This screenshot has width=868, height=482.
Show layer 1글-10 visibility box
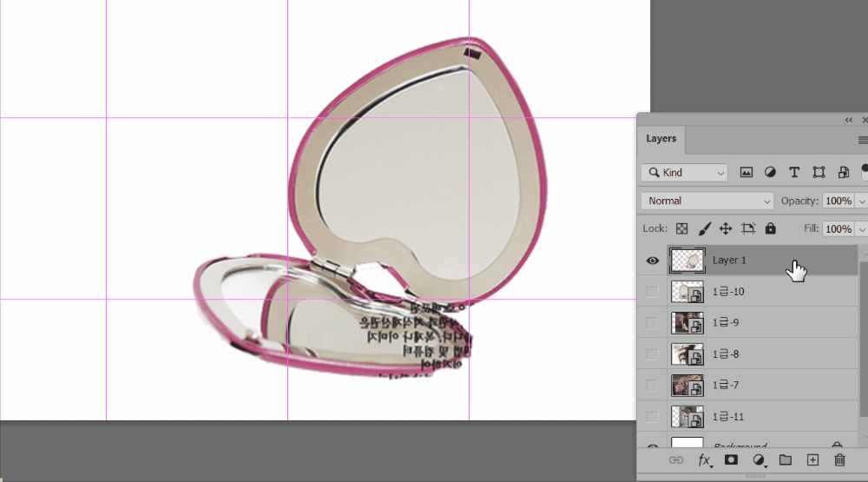click(x=652, y=292)
